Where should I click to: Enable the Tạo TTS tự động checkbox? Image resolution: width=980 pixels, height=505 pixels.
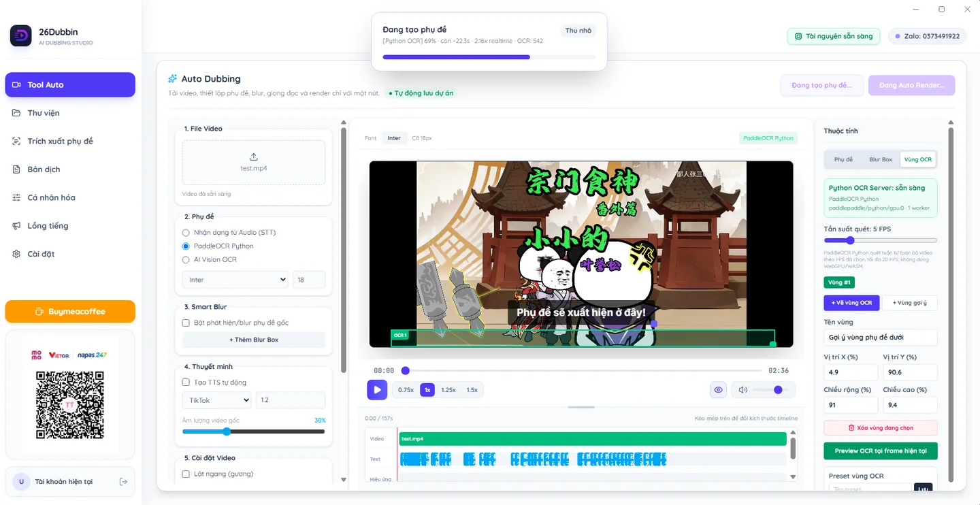tap(186, 382)
